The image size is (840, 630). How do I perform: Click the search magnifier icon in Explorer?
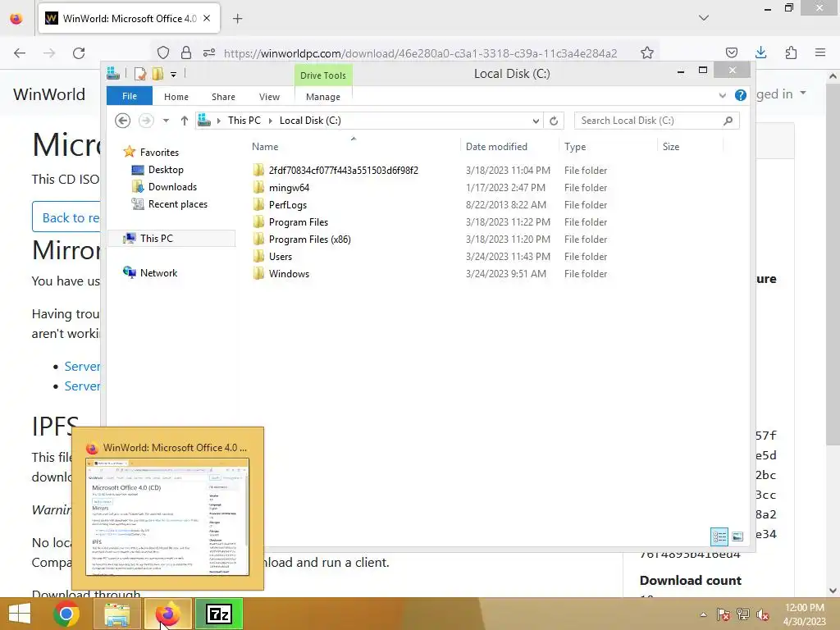[x=728, y=121]
